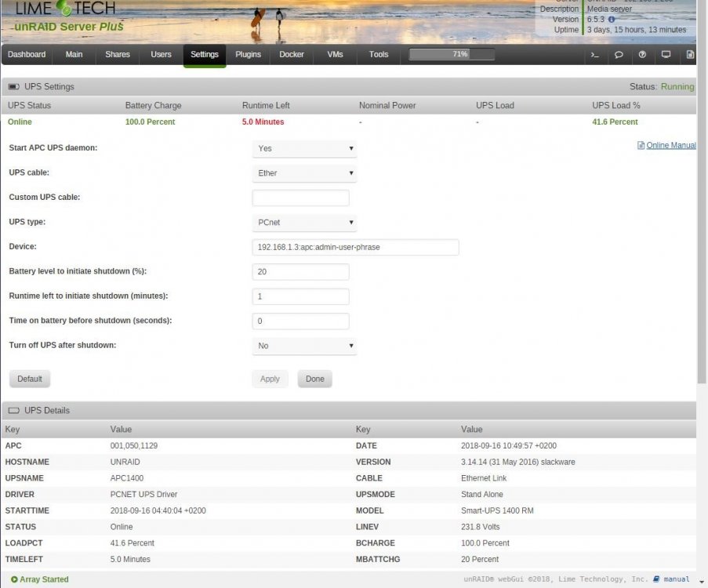Open the Turn off UPS after shutdown dropdown
This screenshot has width=708, height=588.
pyautogui.click(x=304, y=346)
